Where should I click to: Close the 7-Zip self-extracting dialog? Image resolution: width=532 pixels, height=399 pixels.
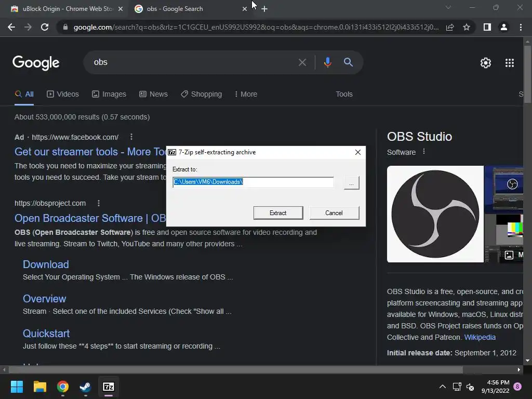click(x=357, y=152)
